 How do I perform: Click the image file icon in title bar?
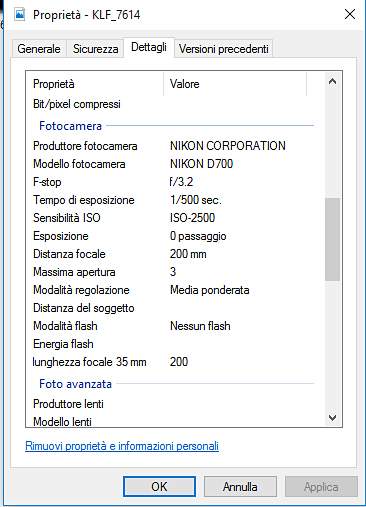20,14
